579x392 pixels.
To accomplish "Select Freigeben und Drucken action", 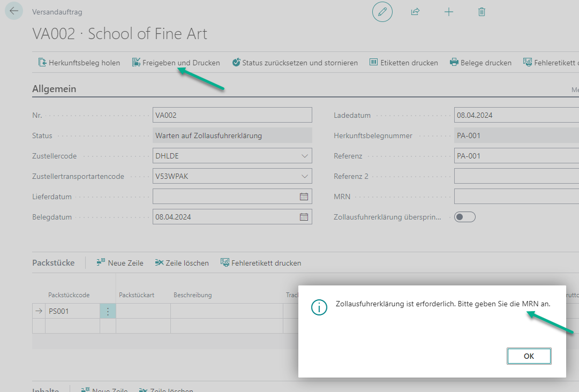I will tap(176, 63).
